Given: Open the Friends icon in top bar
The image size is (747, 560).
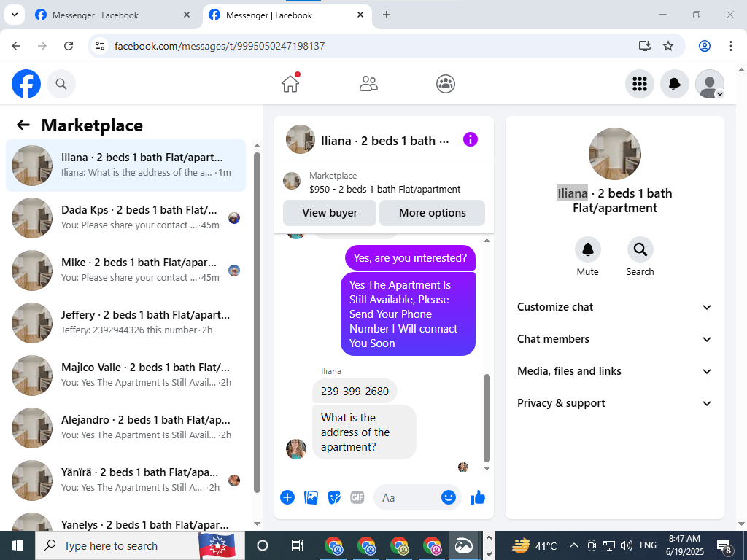Looking at the screenshot, I should click(368, 84).
